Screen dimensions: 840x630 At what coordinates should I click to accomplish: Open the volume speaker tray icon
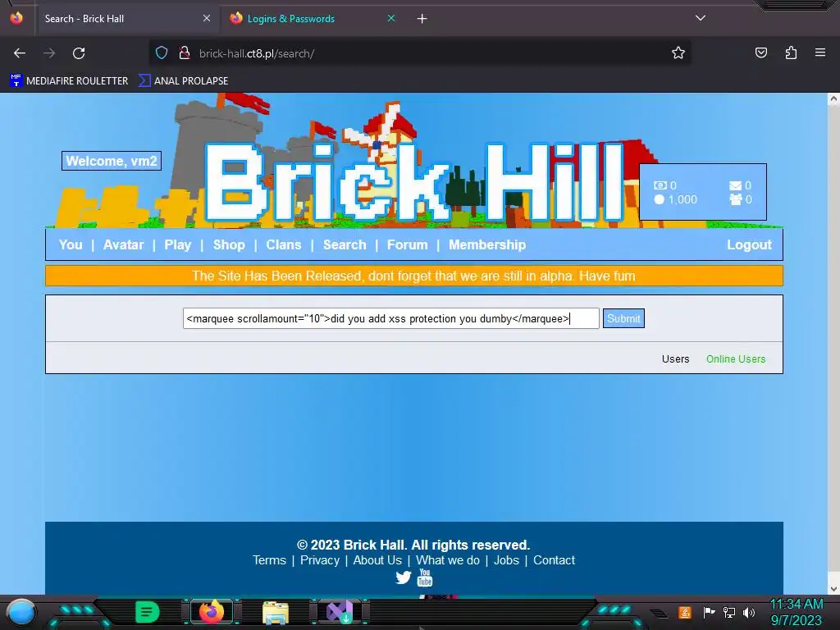[749, 612]
